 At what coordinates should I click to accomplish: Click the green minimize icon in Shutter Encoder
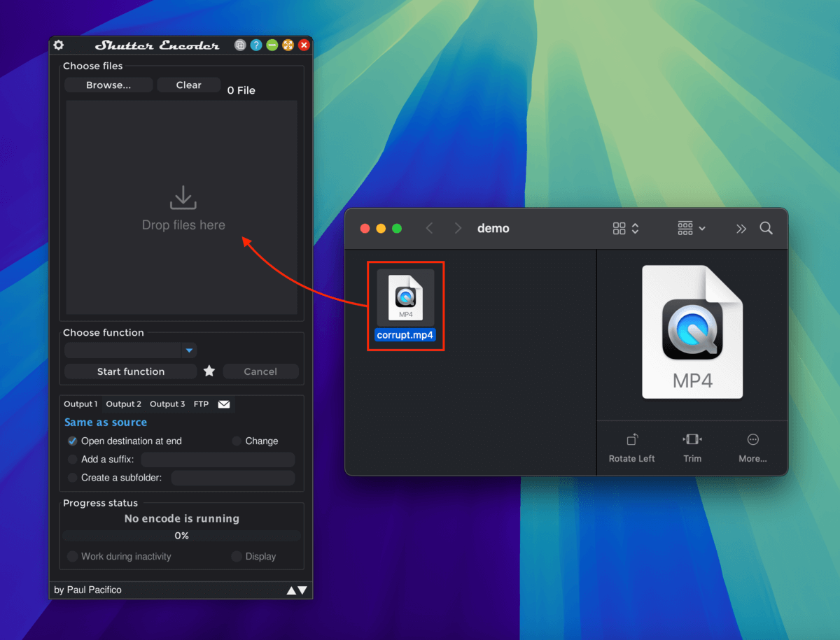pyautogui.click(x=272, y=45)
